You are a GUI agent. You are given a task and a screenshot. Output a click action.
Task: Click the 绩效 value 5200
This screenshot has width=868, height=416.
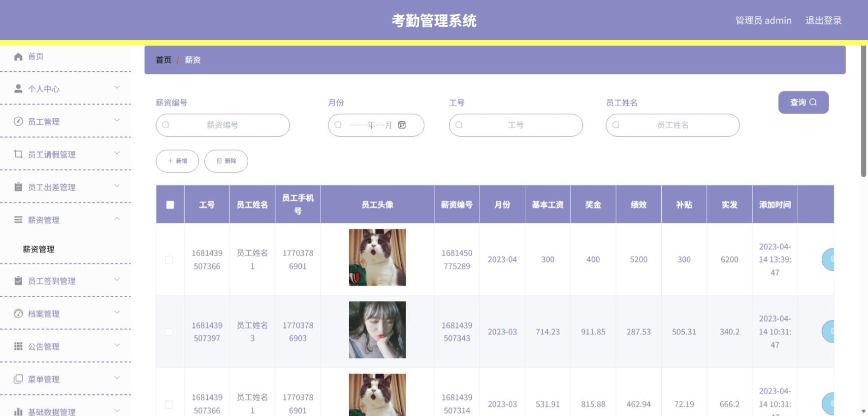pyautogui.click(x=639, y=259)
